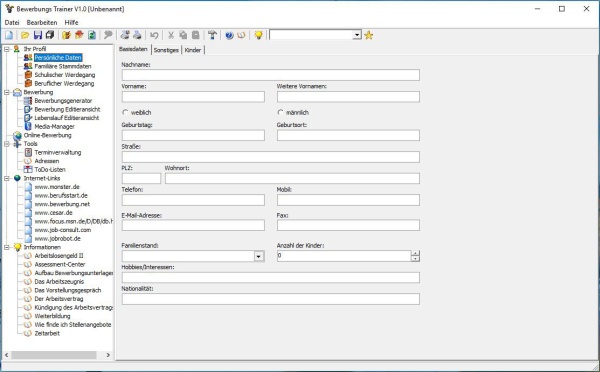This screenshot has height=372, width=600.
Task: Open the www.bewerbung.net link
Action: (62, 204)
